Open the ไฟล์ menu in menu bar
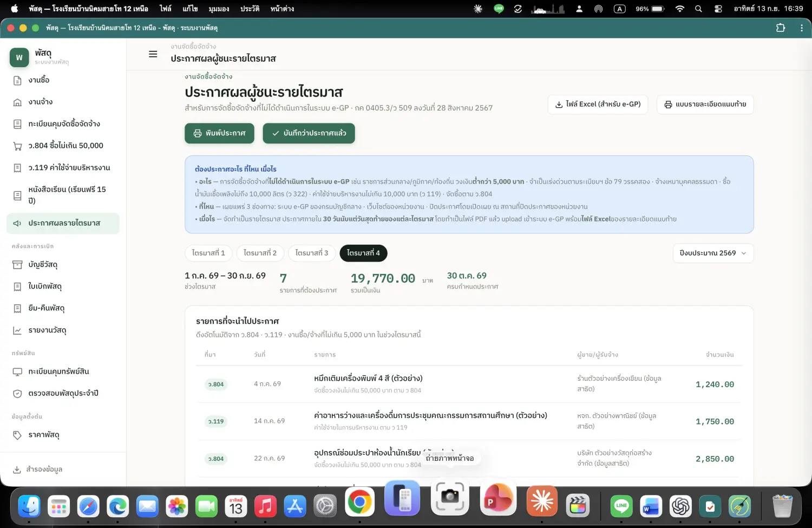Image resolution: width=812 pixels, height=528 pixels. coord(166,9)
